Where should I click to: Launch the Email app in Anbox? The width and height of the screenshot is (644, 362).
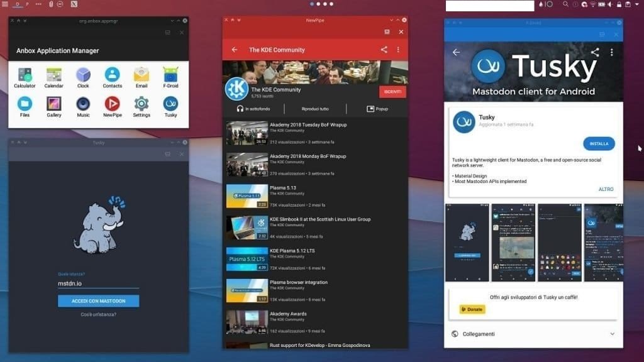142,77
